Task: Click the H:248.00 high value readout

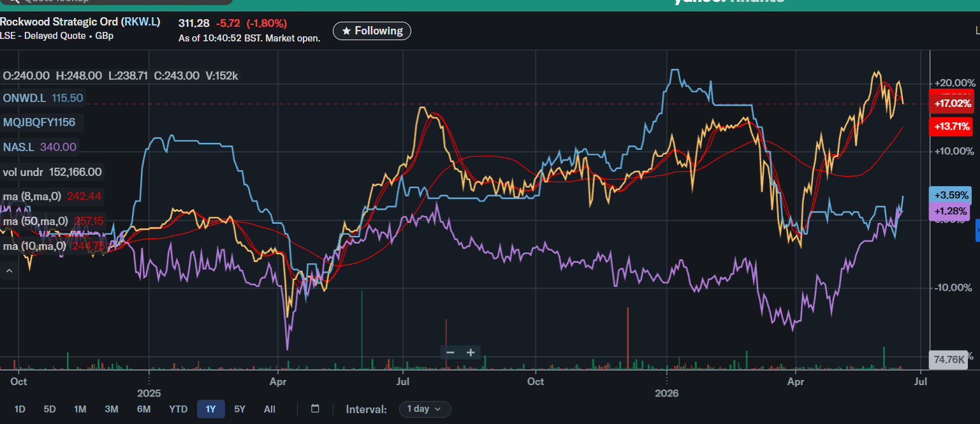Action: pos(79,75)
